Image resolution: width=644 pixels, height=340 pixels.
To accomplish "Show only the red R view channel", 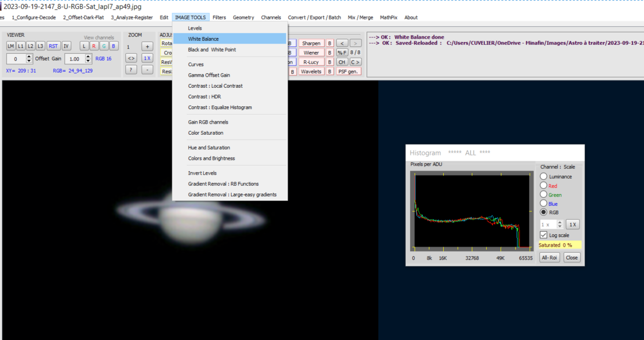I will pos(94,46).
